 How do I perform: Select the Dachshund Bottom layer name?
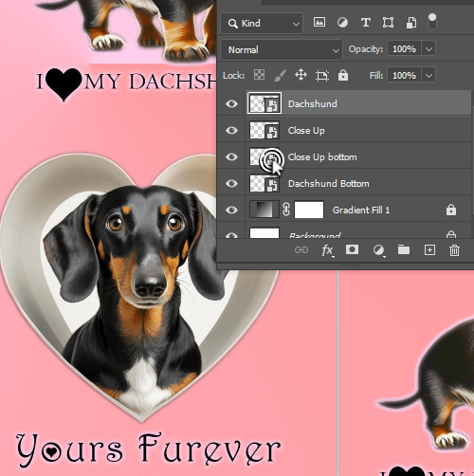click(x=329, y=184)
